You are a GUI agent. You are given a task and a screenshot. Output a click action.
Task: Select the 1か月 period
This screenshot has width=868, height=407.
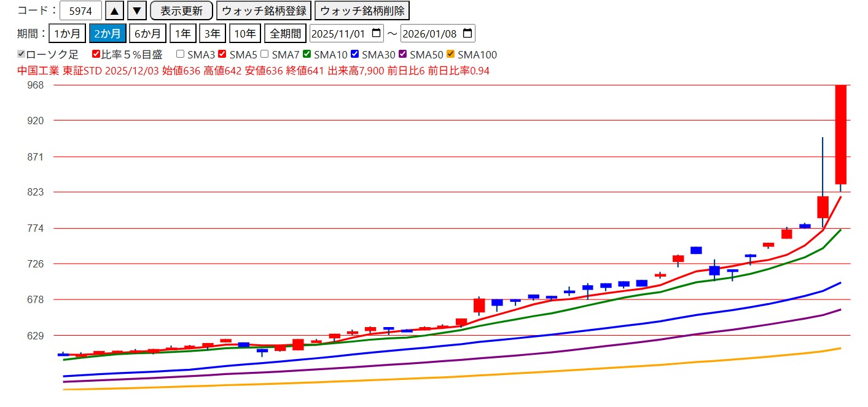coord(66,33)
